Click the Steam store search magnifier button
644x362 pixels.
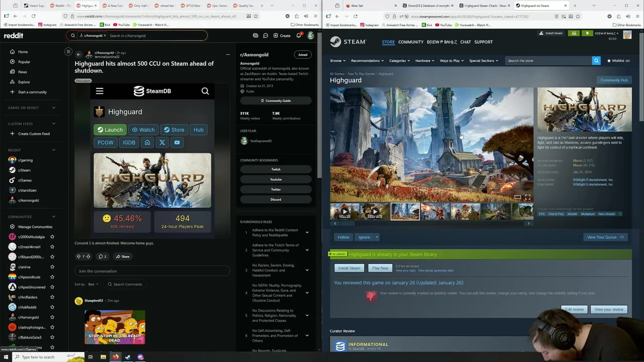(596, 61)
